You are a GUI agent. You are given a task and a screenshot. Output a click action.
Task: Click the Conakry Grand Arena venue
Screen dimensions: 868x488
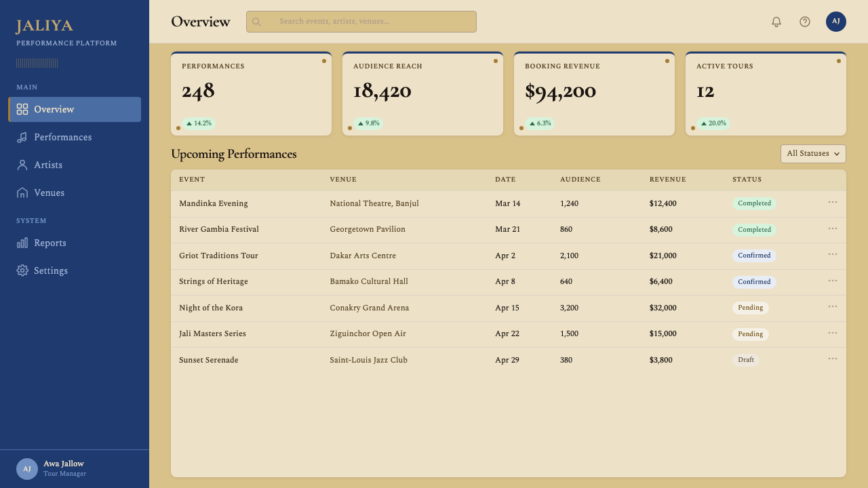pos(370,308)
